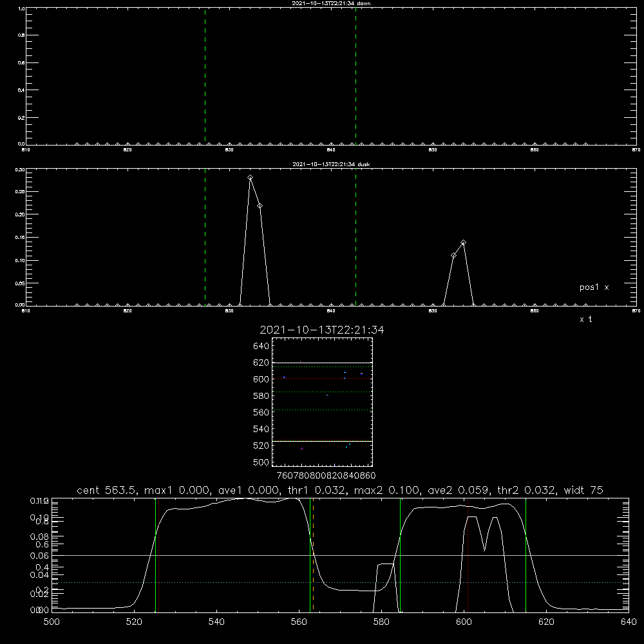
Task: Click the '620' x-axis label of bottom plot
Action: tap(546, 622)
